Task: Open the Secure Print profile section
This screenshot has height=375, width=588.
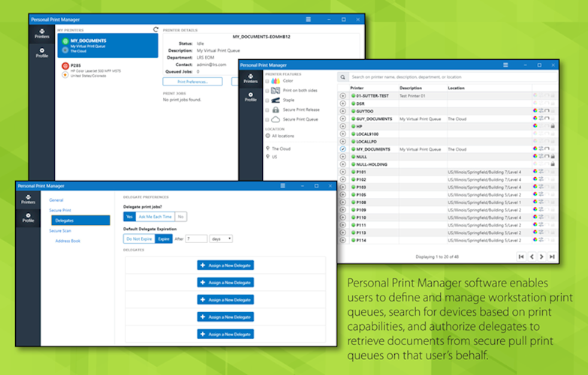Action: (60, 210)
